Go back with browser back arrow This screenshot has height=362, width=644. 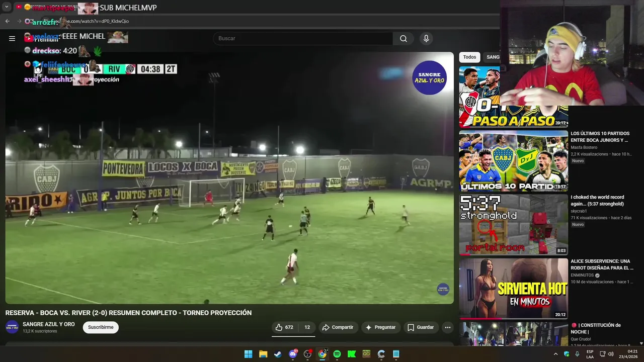point(7,21)
